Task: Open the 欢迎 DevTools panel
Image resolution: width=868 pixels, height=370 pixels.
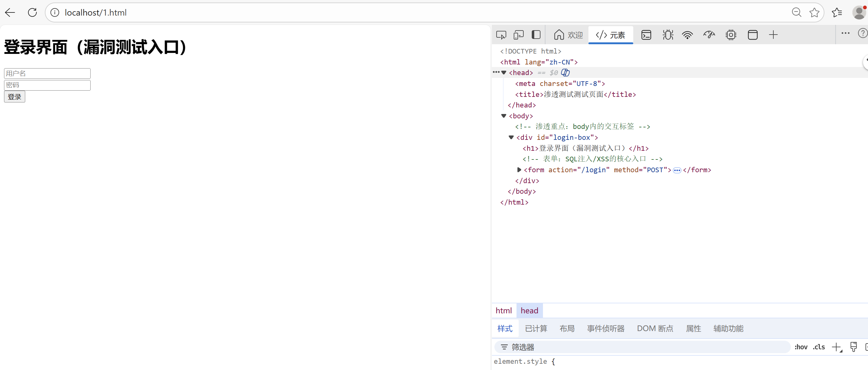Action: pyautogui.click(x=568, y=35)
